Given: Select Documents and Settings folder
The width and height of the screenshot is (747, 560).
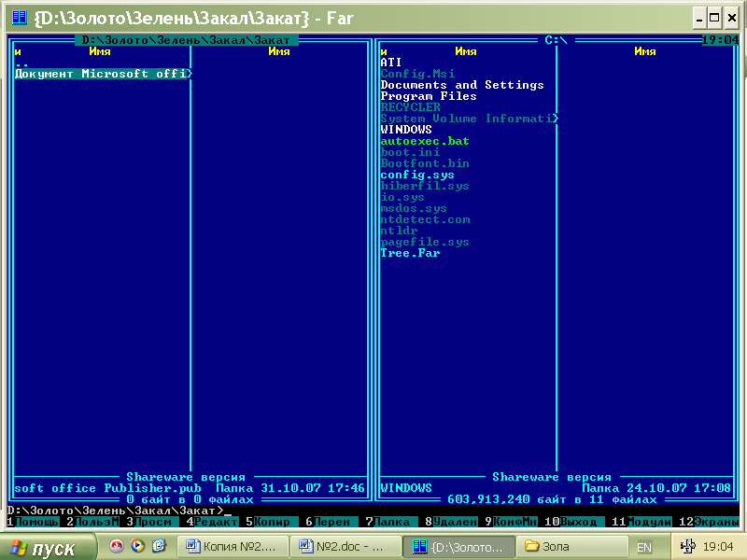Looking at the screenshot, I should (462, 85).
